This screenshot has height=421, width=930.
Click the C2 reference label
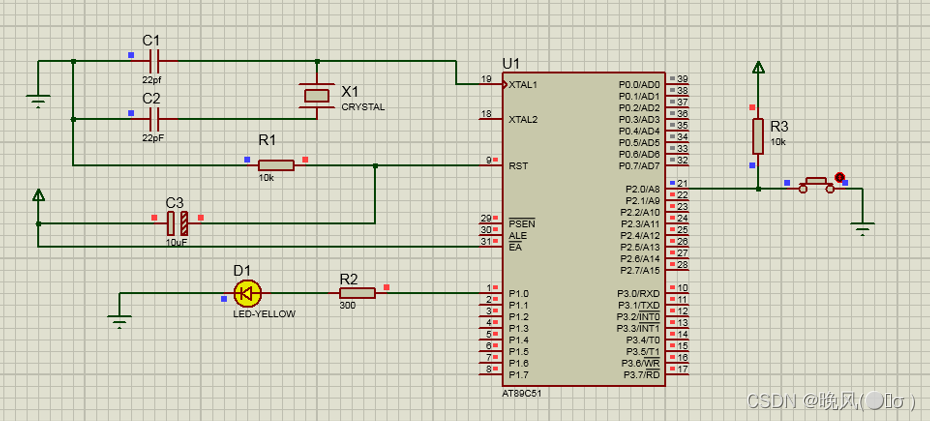(151, 98)
